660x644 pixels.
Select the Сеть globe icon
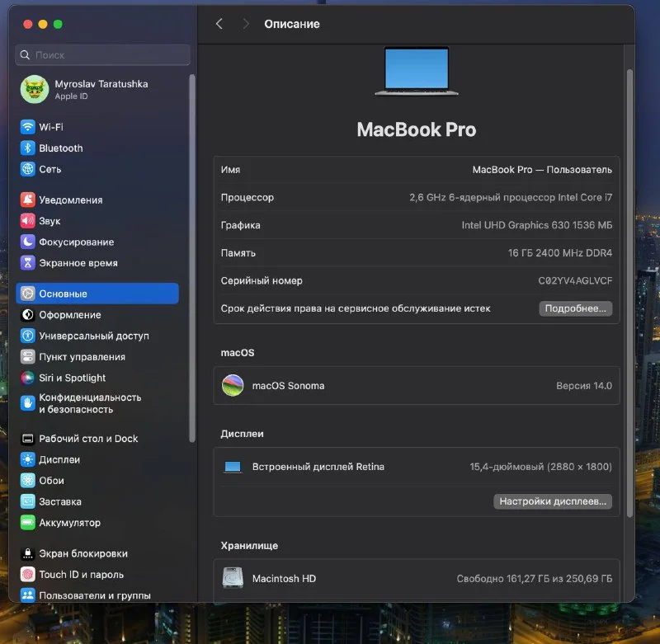point(28,169)
